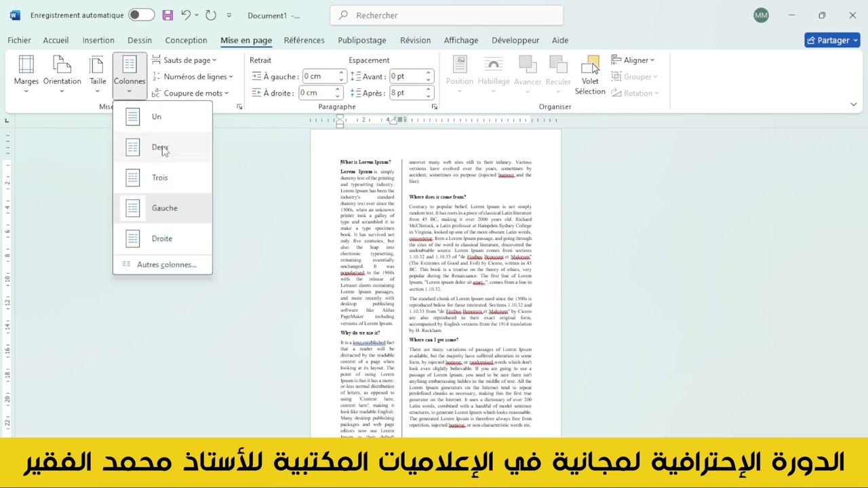This screenshot has width=868, height=488.
Task: Edit the Avant spacing field
Action: tap(407, 76)
